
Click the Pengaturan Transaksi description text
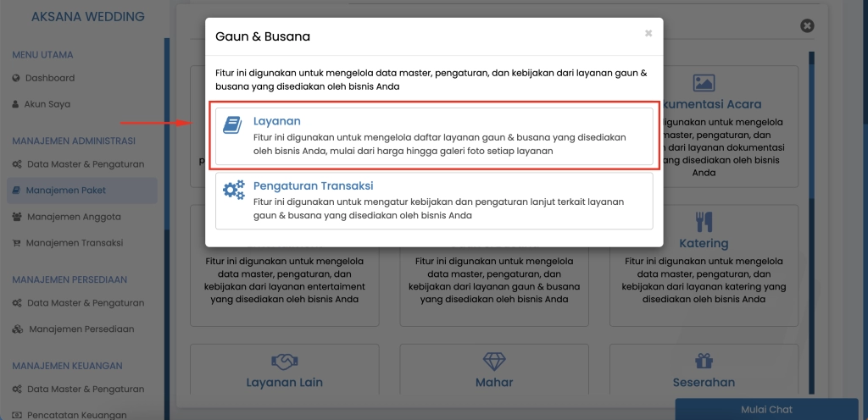pyautogui.click(x=438, y=208)
